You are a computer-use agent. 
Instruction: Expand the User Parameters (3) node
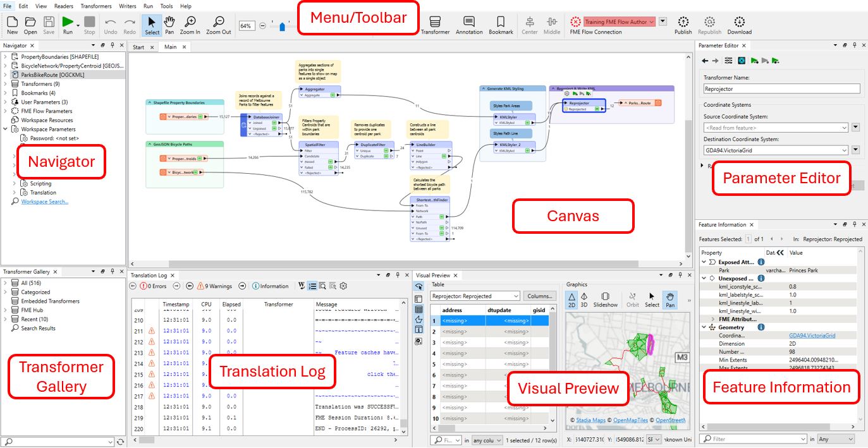tap(6, 102)
